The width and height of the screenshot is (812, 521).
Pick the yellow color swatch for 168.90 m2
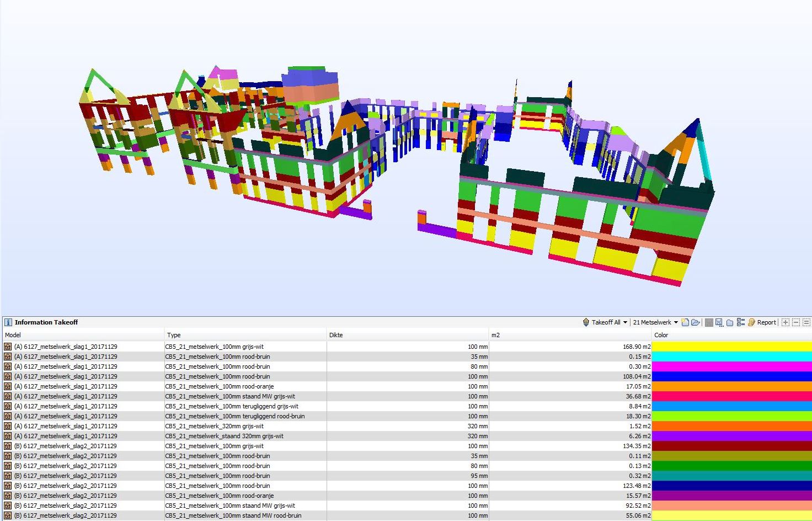pyautogui.click(x=732, y=347)
